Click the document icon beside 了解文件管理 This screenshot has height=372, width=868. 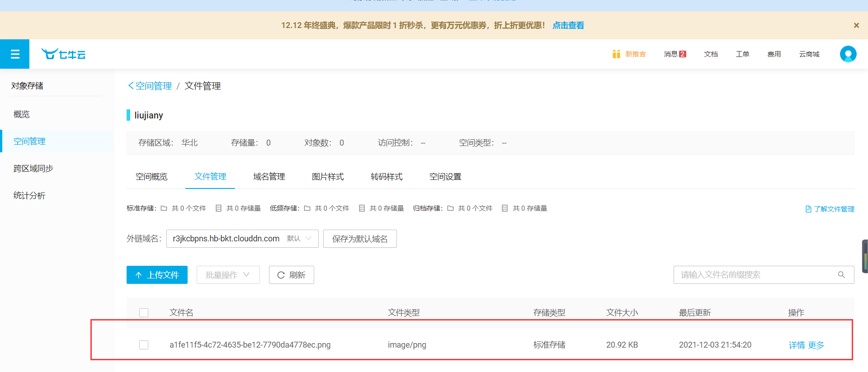[x=808, y=209]
